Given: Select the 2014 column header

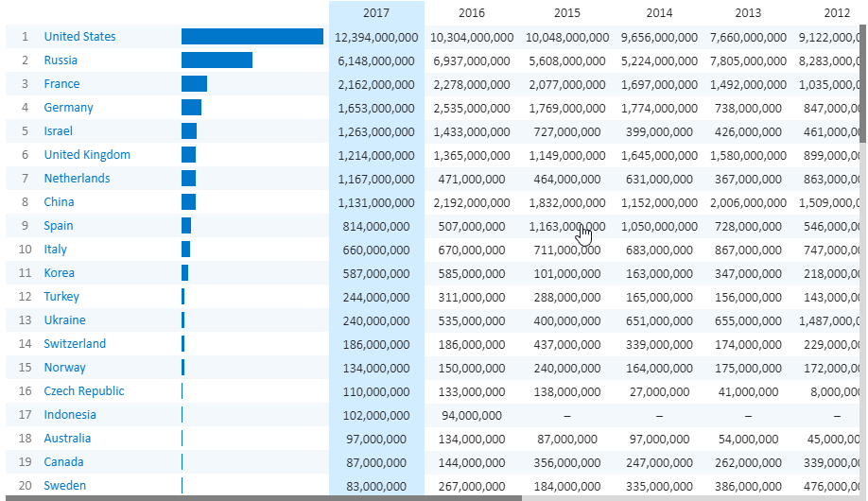Looking at the screenshot, I should [659, 12].
